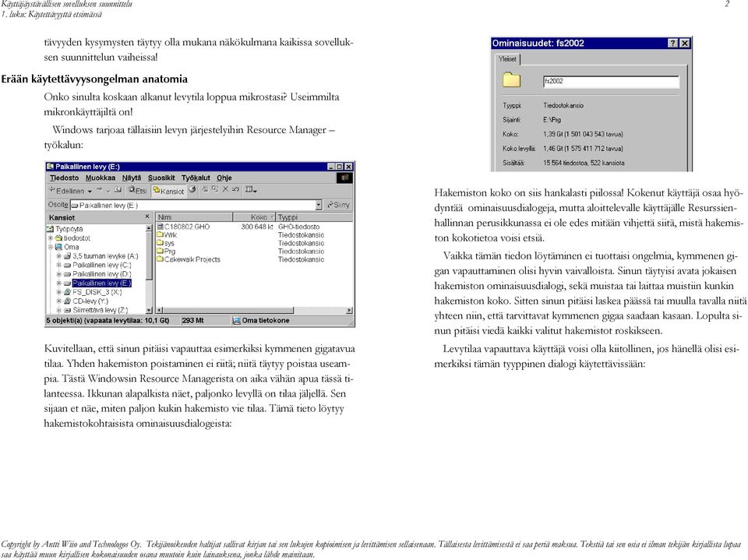Click the 293 Mt status bar text
748x560 pixels.
192,321
